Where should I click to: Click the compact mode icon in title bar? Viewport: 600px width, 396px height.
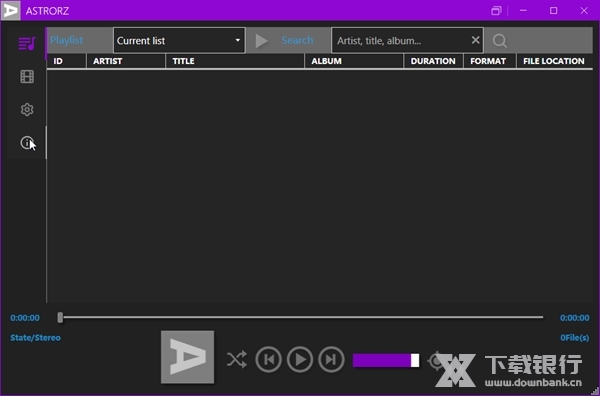coord(496,11)
